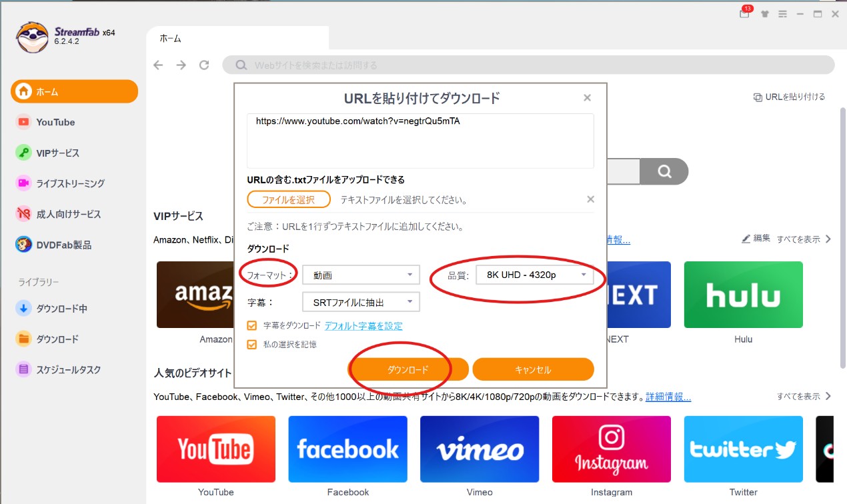Screen dimensions: 847x504
Task: Go back with the back arrow
Action: point(158,65)
